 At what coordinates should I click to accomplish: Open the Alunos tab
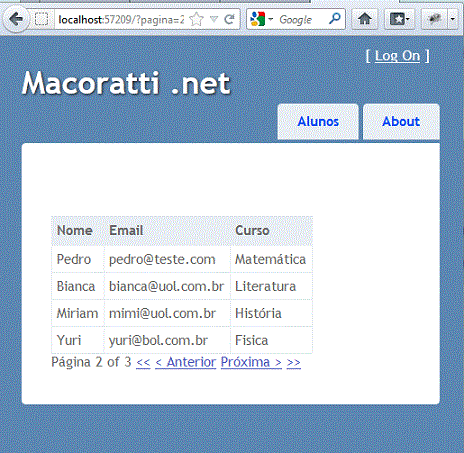click(x=318, y=122)
